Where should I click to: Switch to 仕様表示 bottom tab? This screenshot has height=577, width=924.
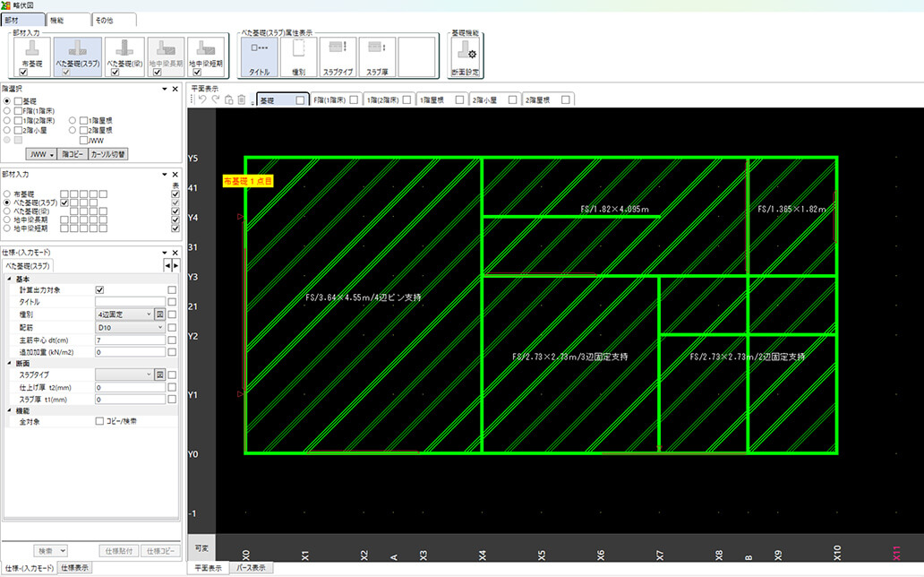[x=75, y=568]
